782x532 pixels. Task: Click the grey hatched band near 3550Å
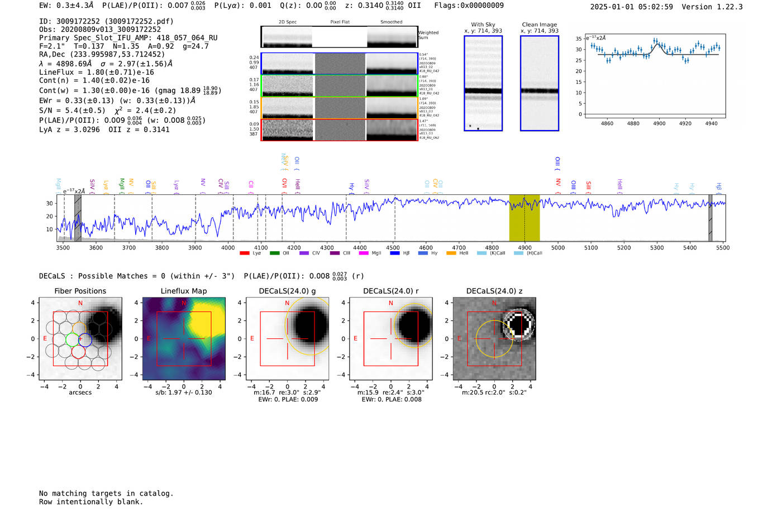tap(78, 218)
